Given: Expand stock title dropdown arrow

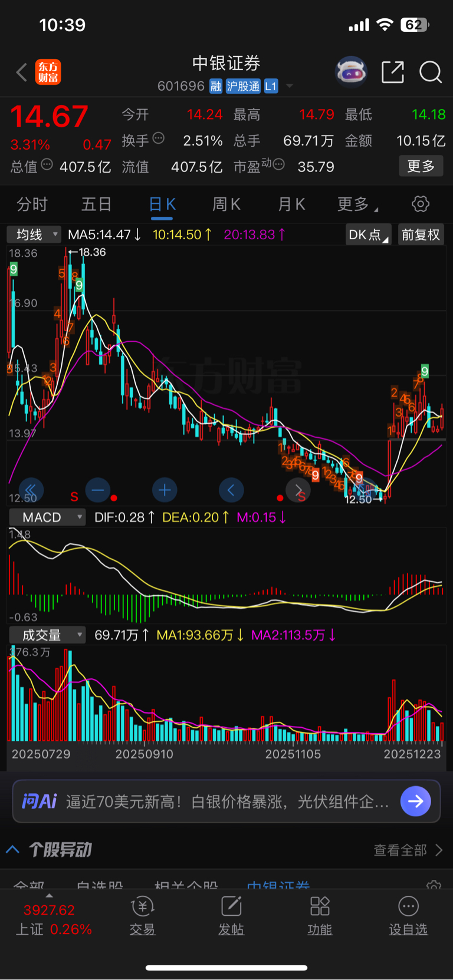Looking at the screenshot, I should [290, 87].
